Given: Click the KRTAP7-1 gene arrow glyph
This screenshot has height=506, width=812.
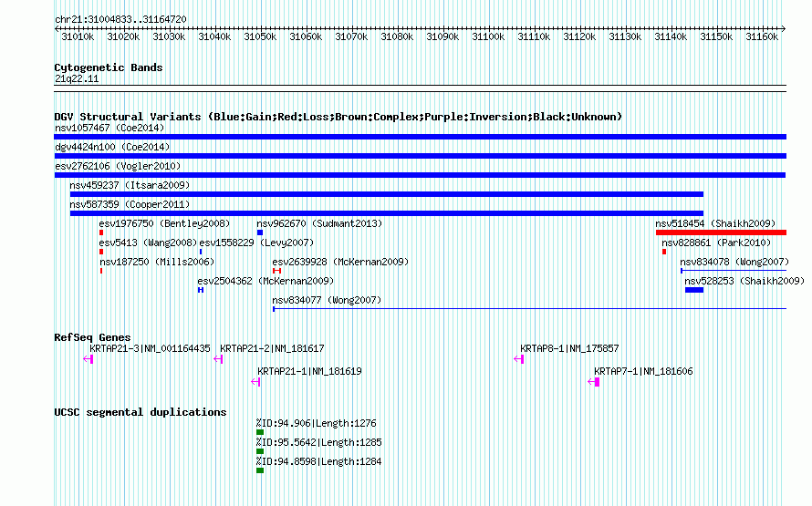Looking at the screenshot, I should (594, 382).
